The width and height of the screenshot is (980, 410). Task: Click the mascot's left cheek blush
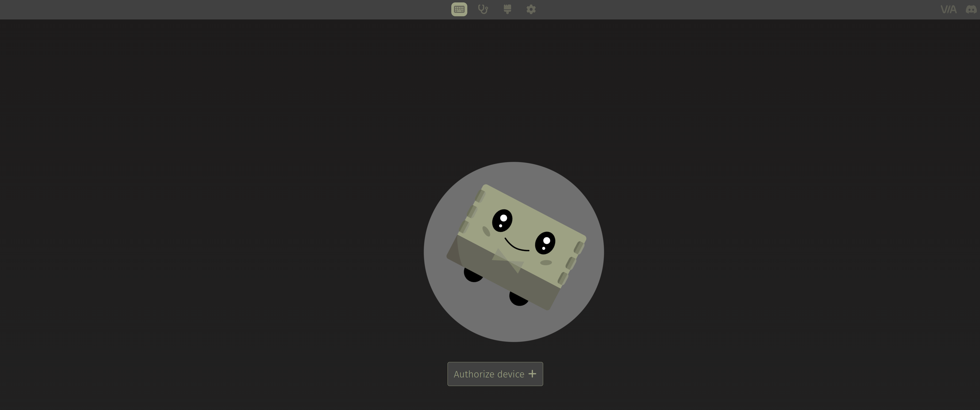point(486,231)
